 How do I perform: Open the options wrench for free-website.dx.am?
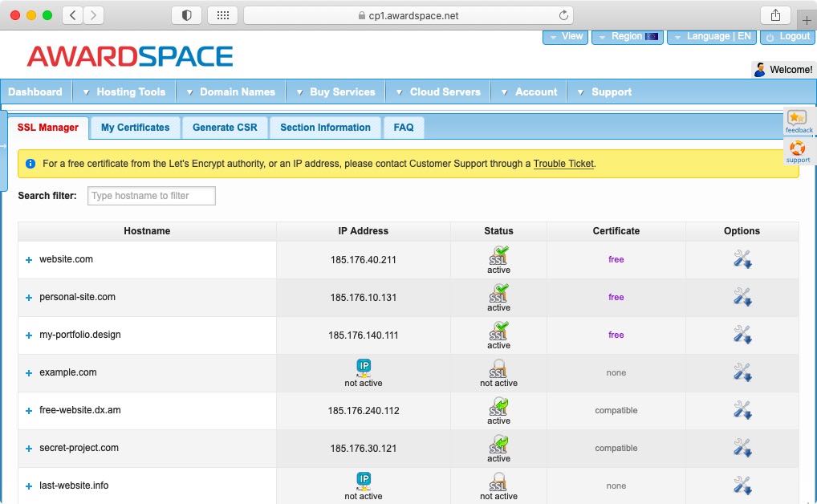[x=742, y=409]
